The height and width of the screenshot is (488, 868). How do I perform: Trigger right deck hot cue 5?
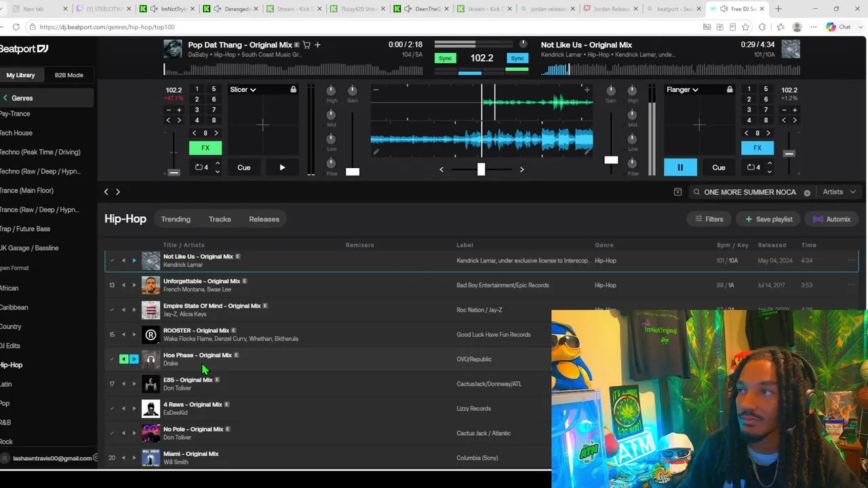(766, 89)
